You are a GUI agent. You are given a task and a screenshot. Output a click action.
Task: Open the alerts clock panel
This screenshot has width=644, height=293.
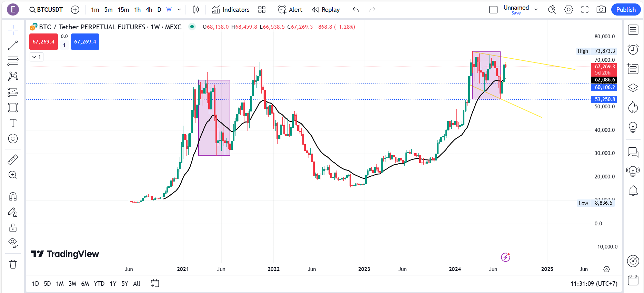(x=633, y=49)
